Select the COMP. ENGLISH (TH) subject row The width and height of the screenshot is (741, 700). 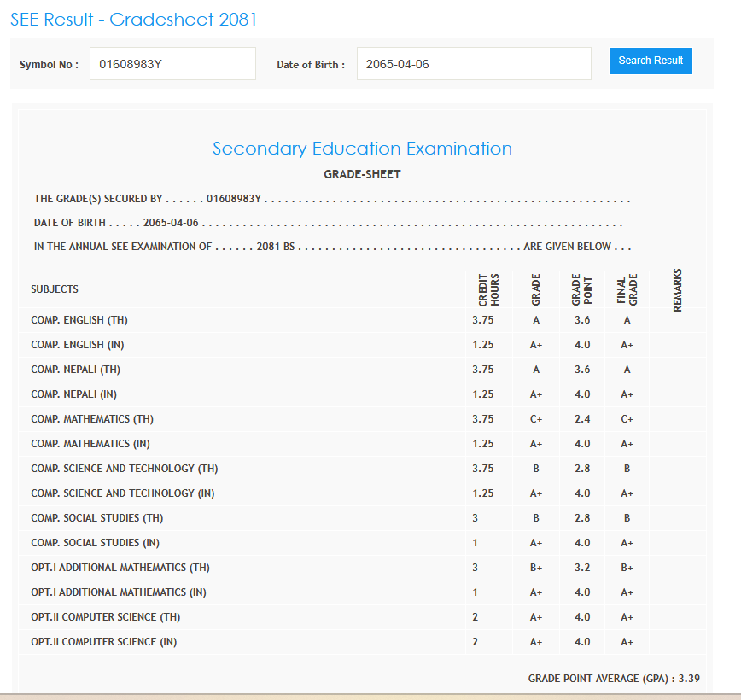(79, 320)
